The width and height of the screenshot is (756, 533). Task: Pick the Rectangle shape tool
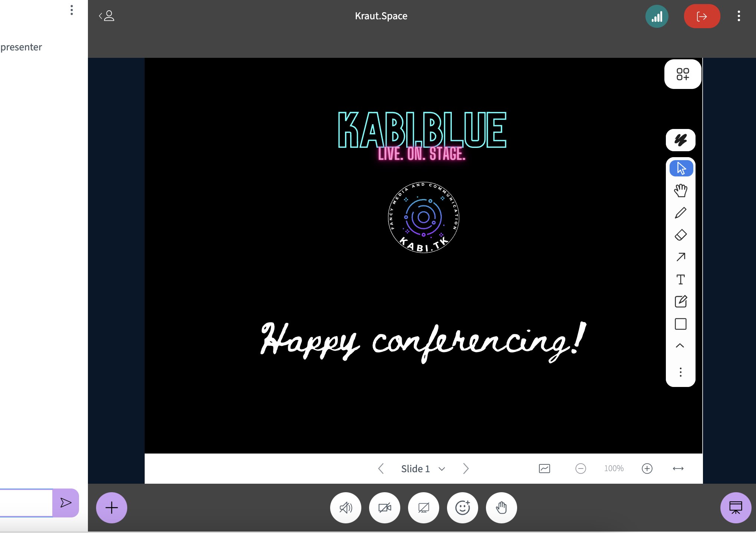[x=681, y=324]
